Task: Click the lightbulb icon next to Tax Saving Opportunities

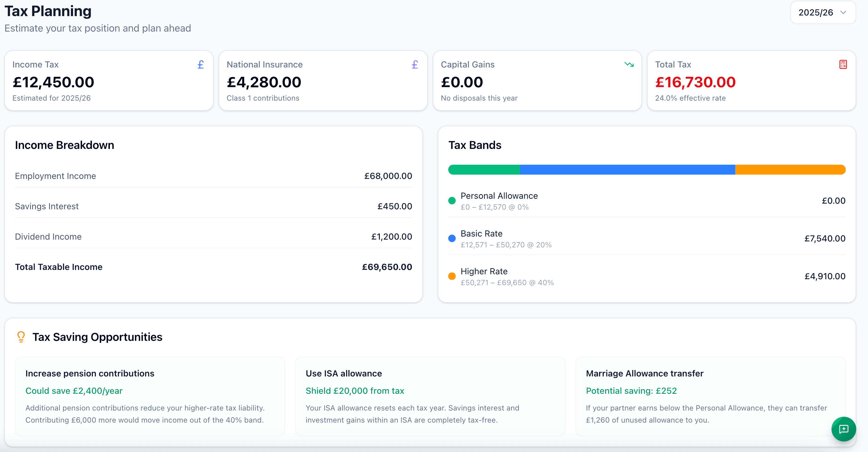Action: coord(21,337)
